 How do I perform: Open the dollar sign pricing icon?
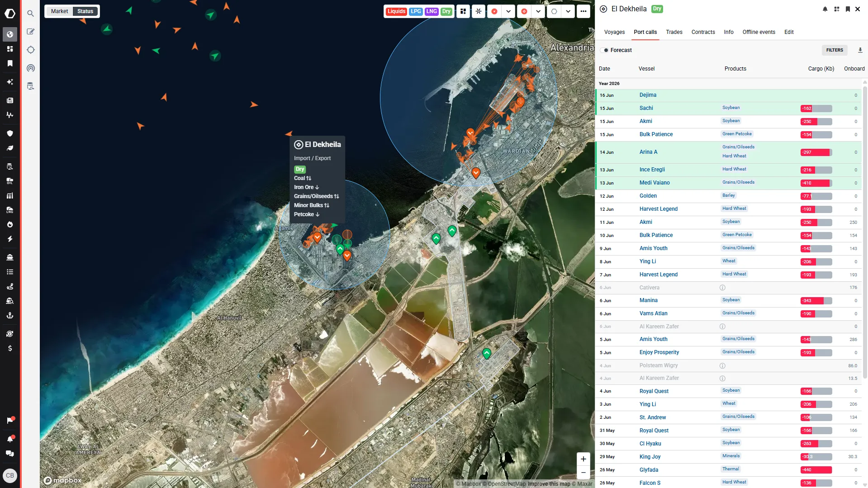coord(10,348)
